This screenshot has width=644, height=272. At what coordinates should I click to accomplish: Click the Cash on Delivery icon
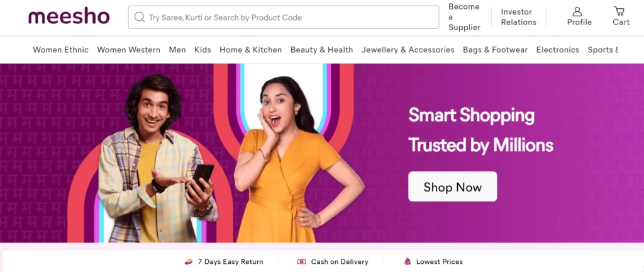coord(301,261)
